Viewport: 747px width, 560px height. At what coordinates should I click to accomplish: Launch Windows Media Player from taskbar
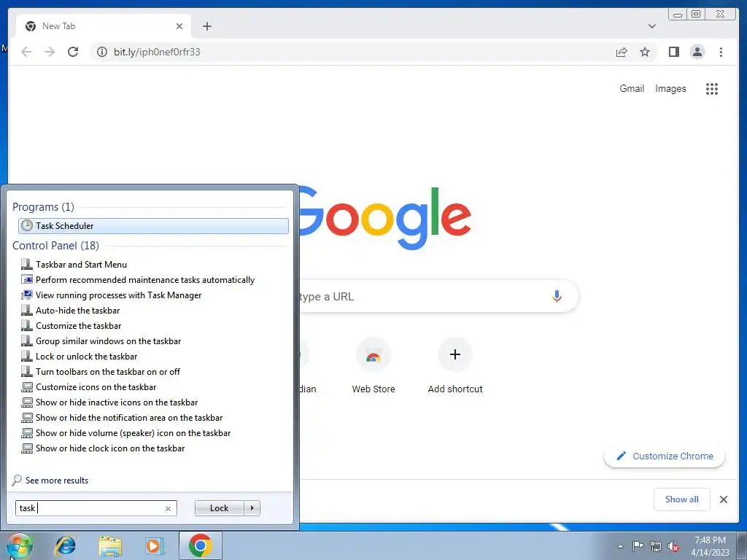[154, 545]
